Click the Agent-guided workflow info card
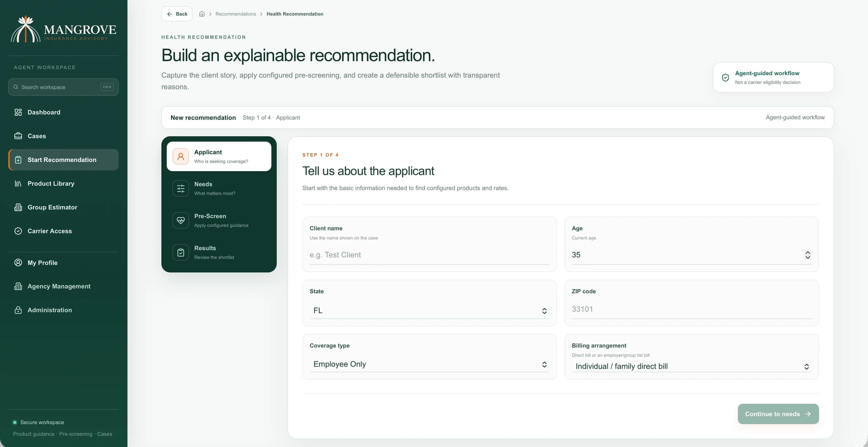The image size is (868, 447). coord(773,77)
